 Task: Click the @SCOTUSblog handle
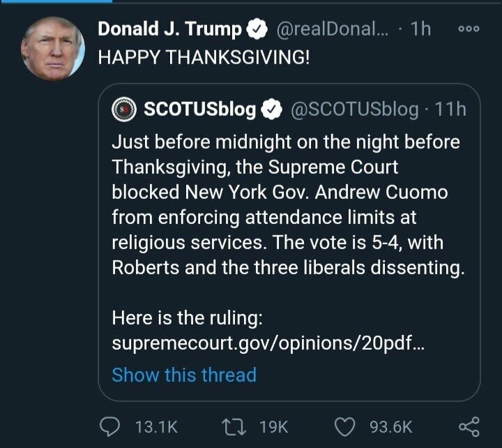pyautogui.click(x=353, y=110)
